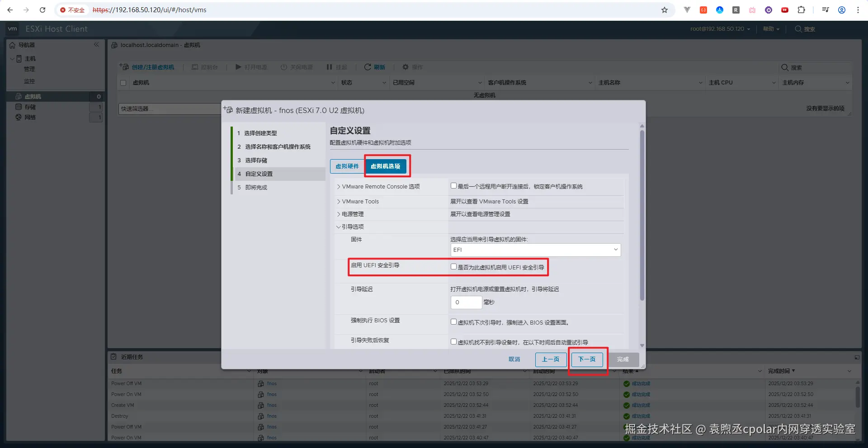
Task: Click the 关闭电源 toolbar button
Action: coord(297,67)
